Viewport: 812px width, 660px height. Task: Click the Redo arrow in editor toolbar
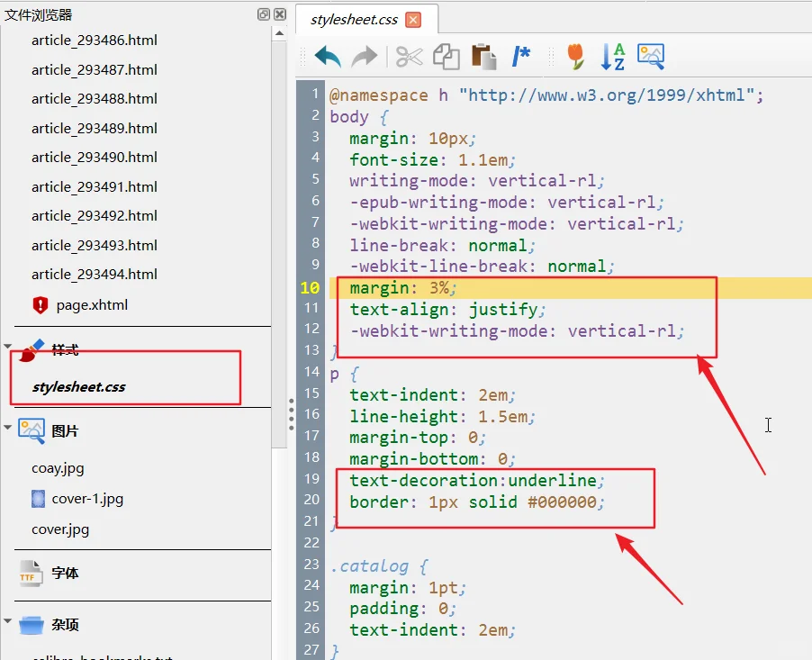pos(365,57)
